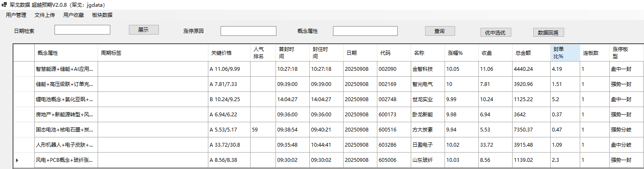Sort by 封单比% column header
Screen dimensions: 644x169
click(x=565, y=53)
